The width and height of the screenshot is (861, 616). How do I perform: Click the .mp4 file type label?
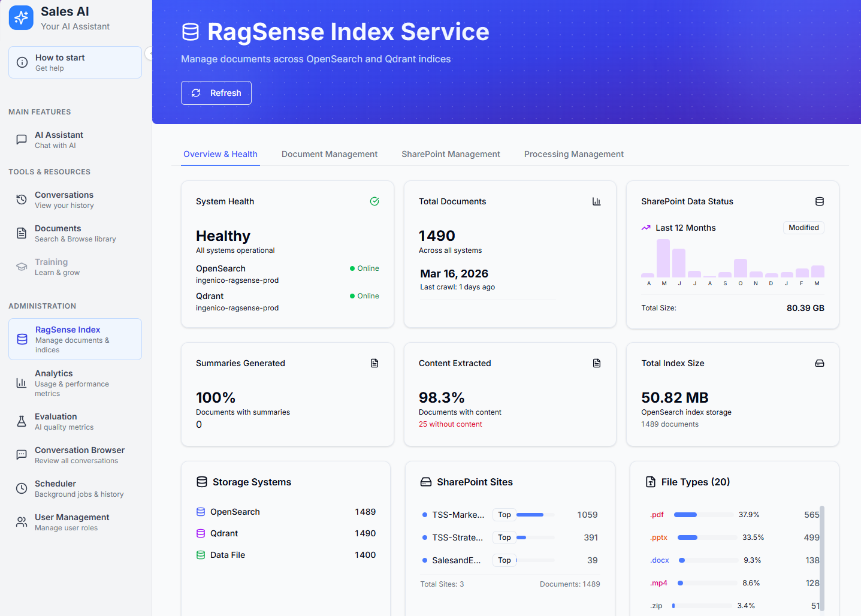[x=658, y=583]
